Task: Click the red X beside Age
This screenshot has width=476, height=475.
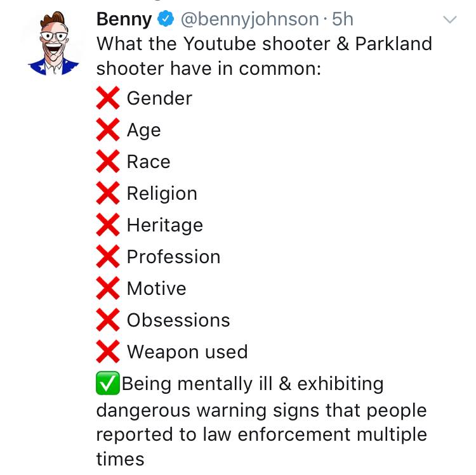Action: point(108,129)
